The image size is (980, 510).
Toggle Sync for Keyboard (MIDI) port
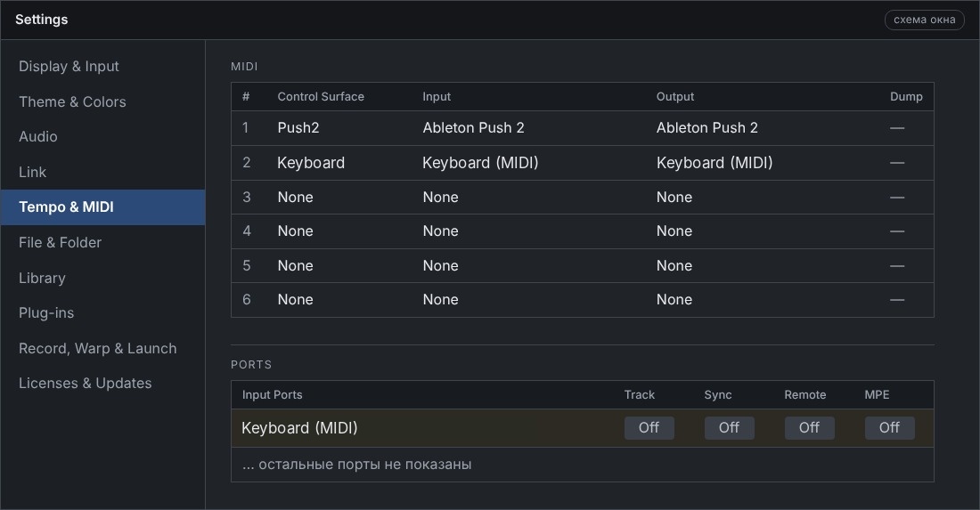(729, 427)
